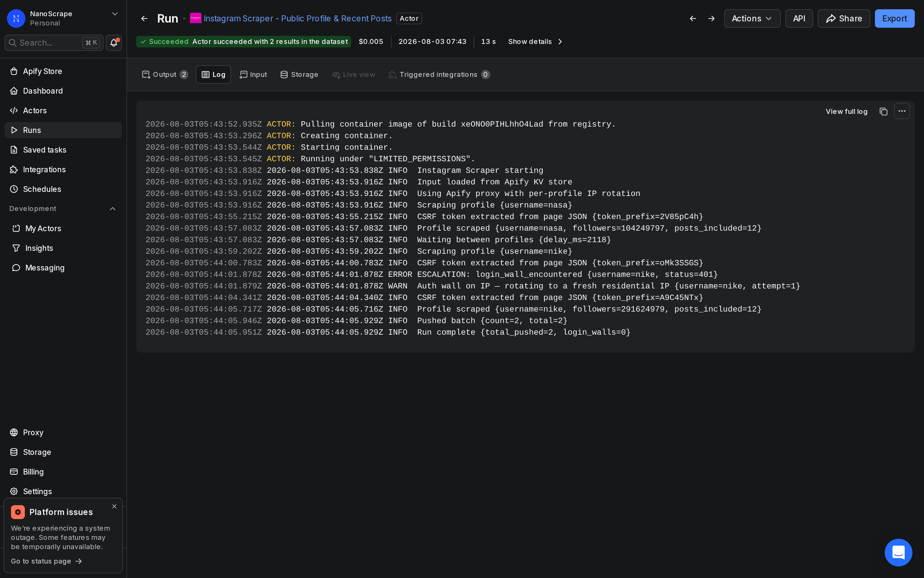Go to previous run arrow

[x=693, y=18]
